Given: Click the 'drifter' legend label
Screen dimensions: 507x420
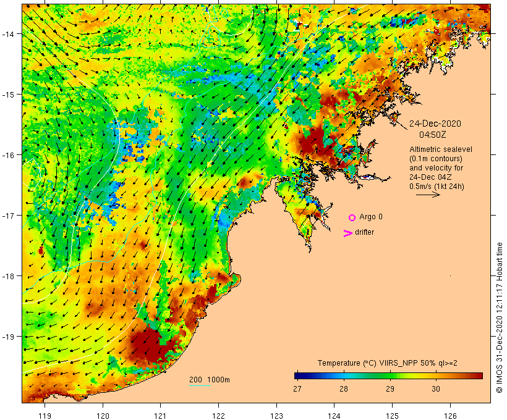Looking at the screenshot, I should [364, 232].
